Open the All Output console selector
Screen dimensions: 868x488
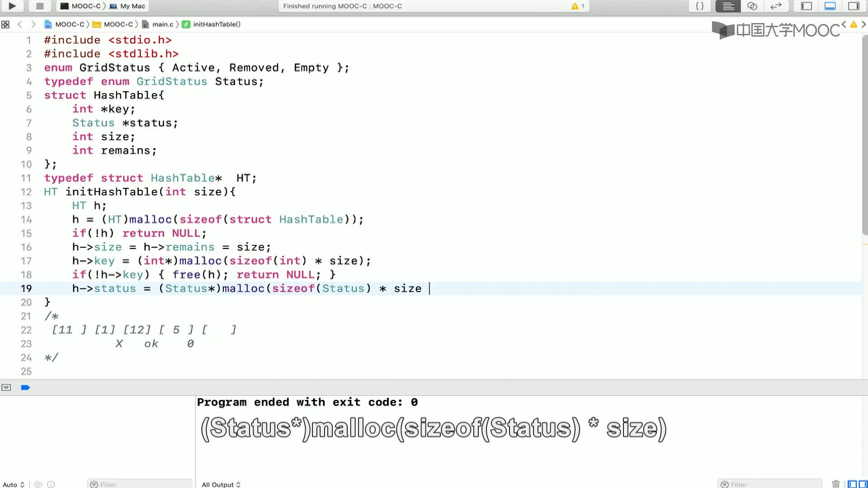click(221, 484)
